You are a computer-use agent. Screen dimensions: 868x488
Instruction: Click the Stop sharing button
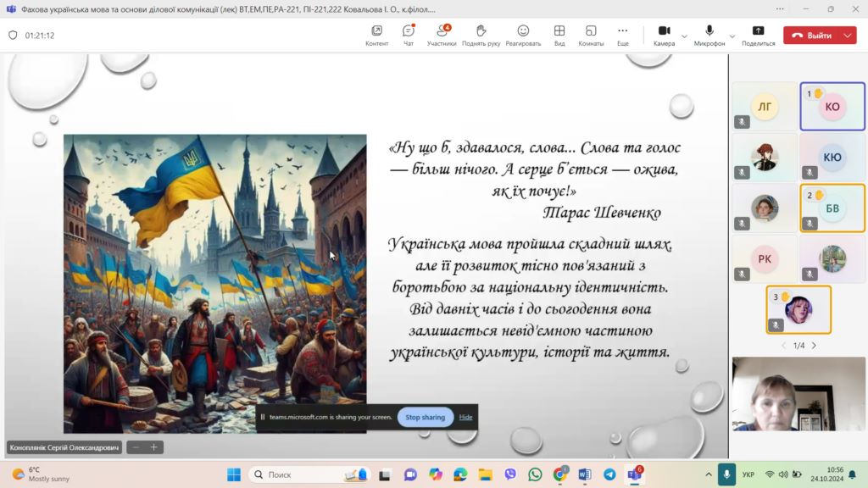click(x=425, y=417)
